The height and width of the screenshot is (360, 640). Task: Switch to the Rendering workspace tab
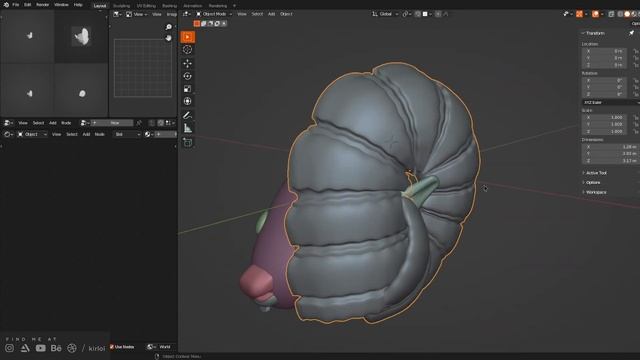click(218, 6)
